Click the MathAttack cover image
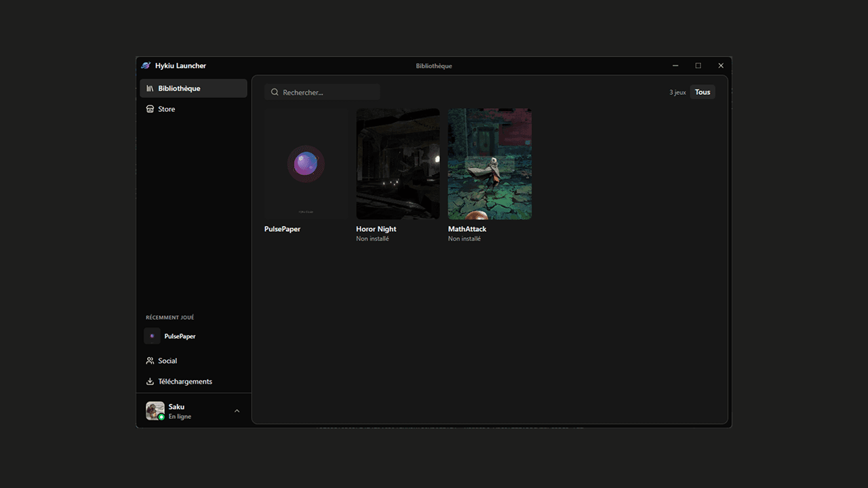Viewport: 868px width, 488px height. pos(490,164)
